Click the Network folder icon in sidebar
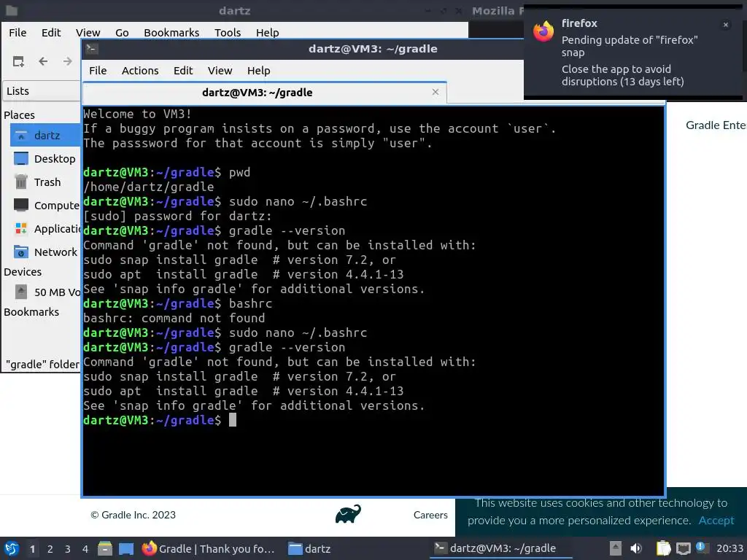Image resolution: width=747 pixels, height=560 pixels. tap(21, 252)
